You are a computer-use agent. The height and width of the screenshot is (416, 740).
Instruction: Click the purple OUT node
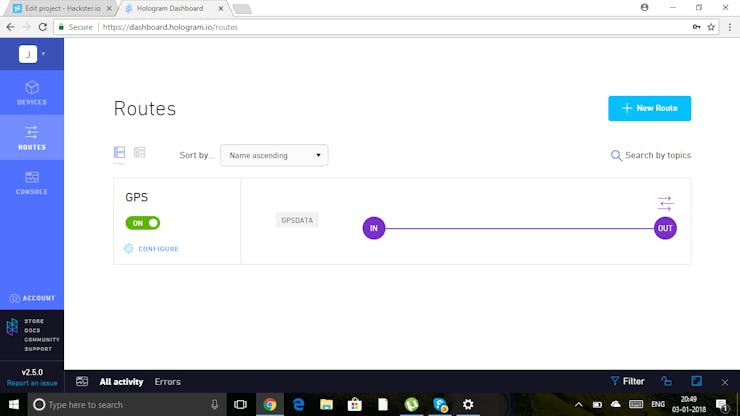point(665,228)
